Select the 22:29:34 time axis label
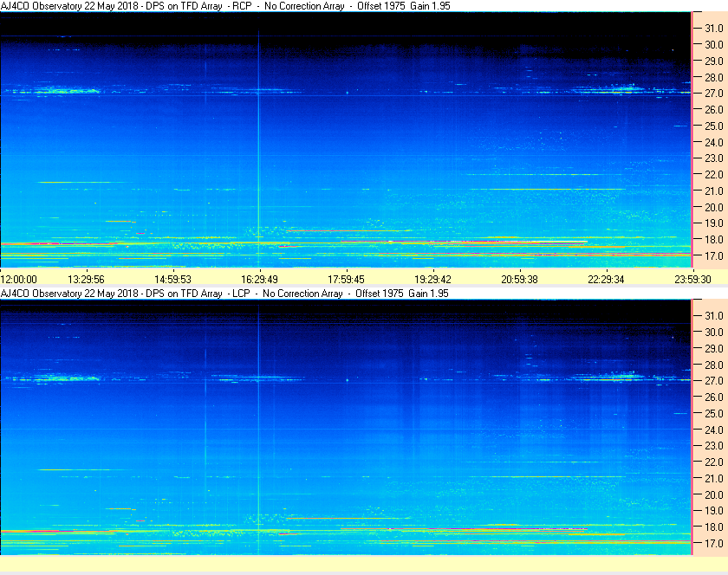 click(x=607, y=280)
